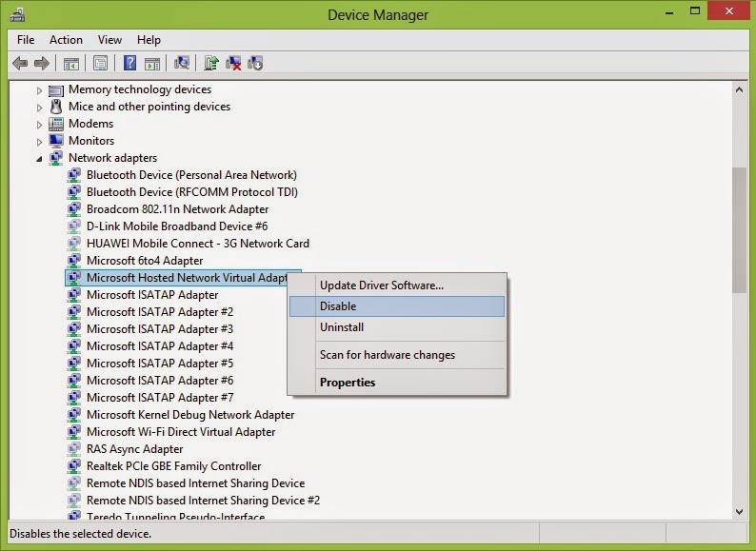The image size is (756, 551).
Task: Select Microsoft ISATAP Adapter #3
Action: [160, 329]
